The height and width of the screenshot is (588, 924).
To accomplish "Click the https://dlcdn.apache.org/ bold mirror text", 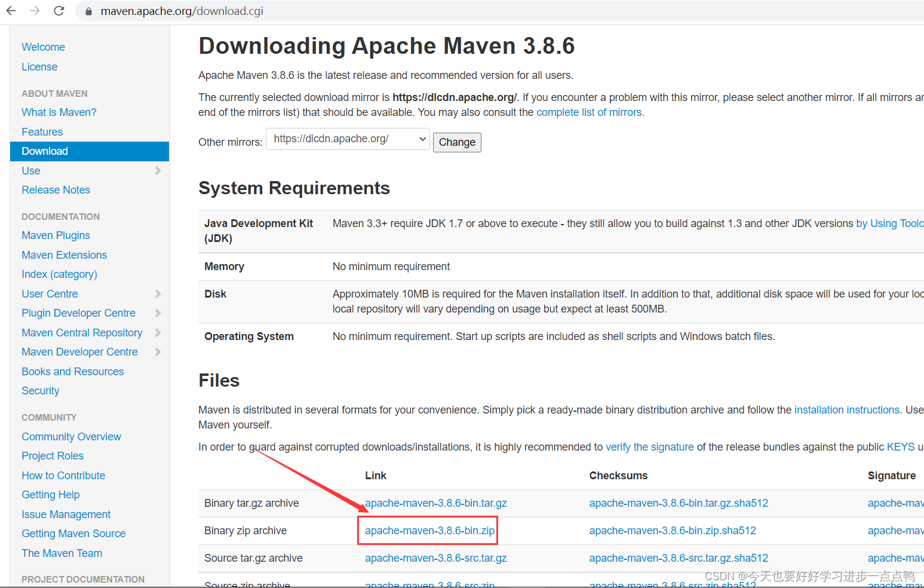I will pos(455,97).
